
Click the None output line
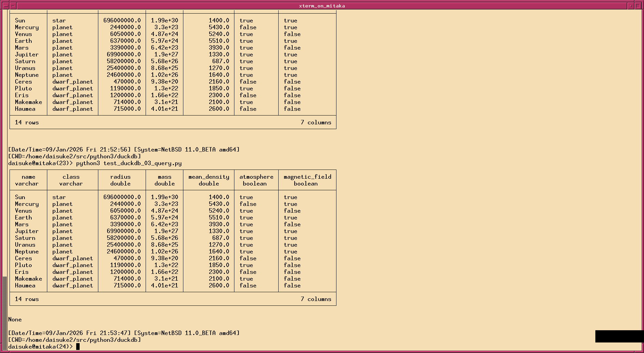pos(15,319)
